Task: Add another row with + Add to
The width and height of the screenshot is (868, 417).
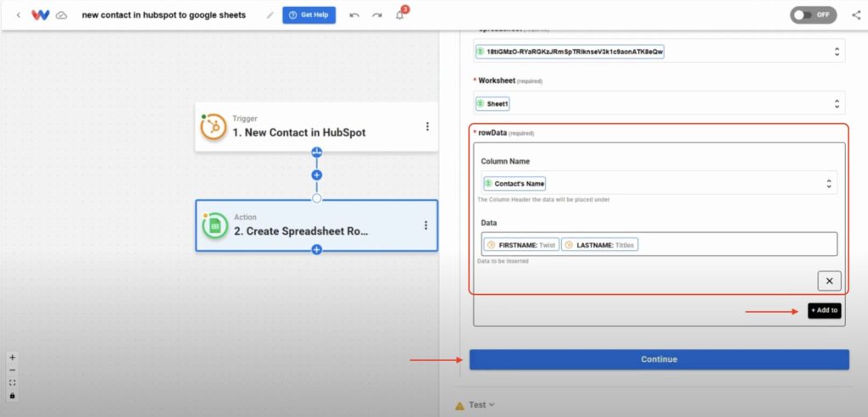Action: pos(824,310)
